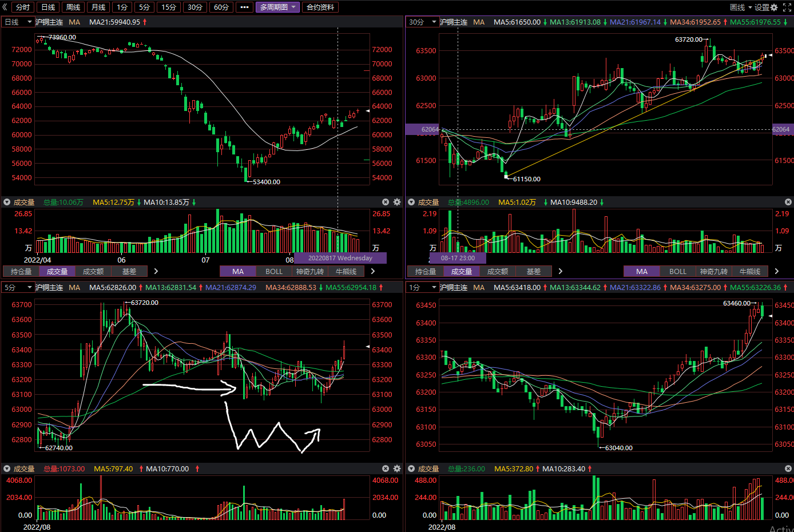794x532 pixels.
Task: Click the 沪铜主连 title in the 30分 panel
Action: 454,22
